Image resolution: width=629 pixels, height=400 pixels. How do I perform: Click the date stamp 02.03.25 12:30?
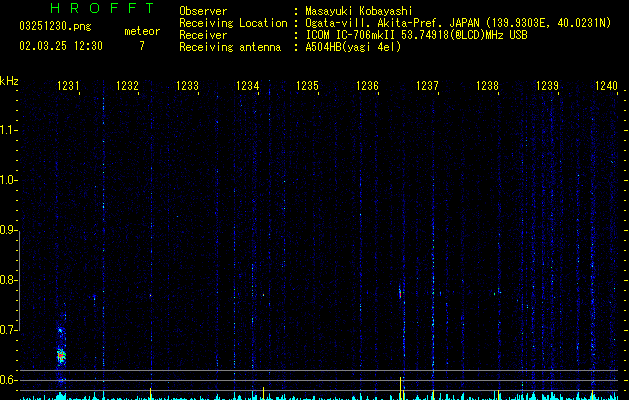[61, 46]
